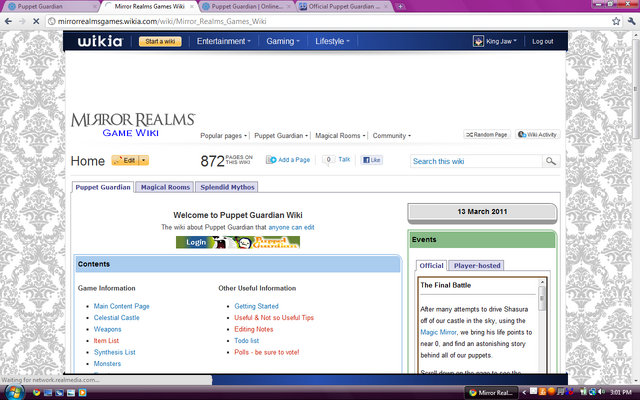Click media player quick launch icon

tap(82, 393)
